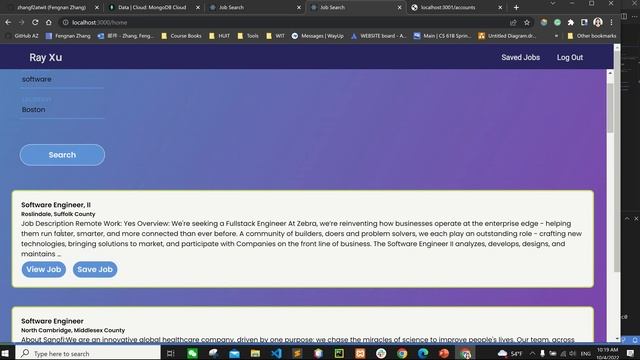The height and width of the screenshot is (360, 640).
Task: Open the WEBSITE board bookmark
Action: [378, 36]
